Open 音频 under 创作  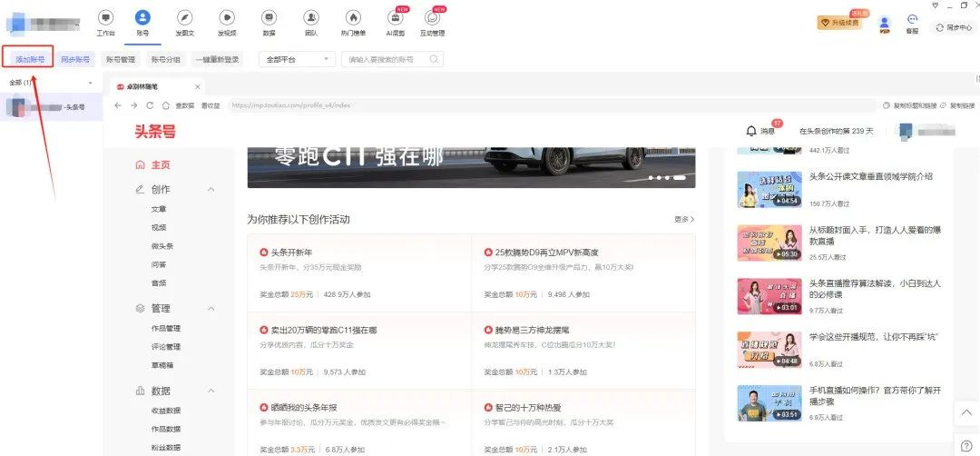[x=159, y=283]
